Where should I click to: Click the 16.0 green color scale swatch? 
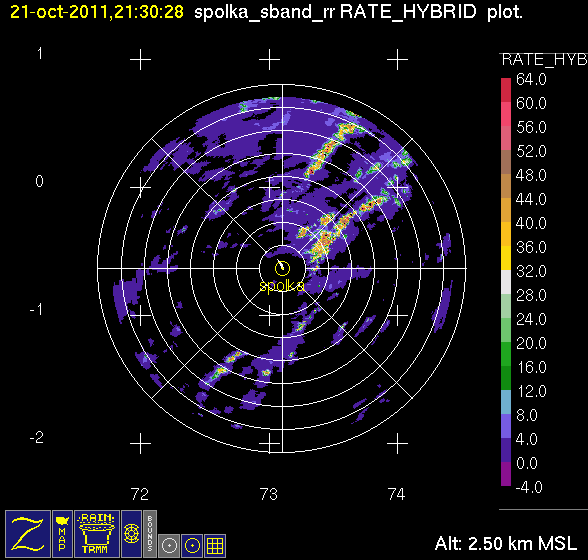506,378
